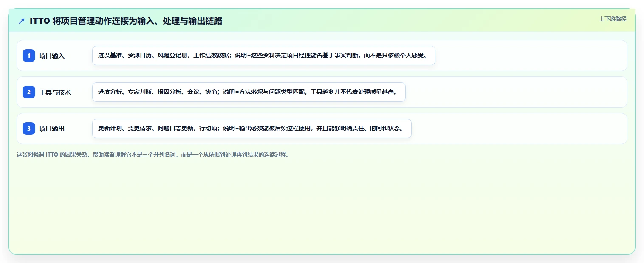
Task: Click the heading ITTO 将项目管理动作连接为输入、处理与输出链路
Action: 126,21
